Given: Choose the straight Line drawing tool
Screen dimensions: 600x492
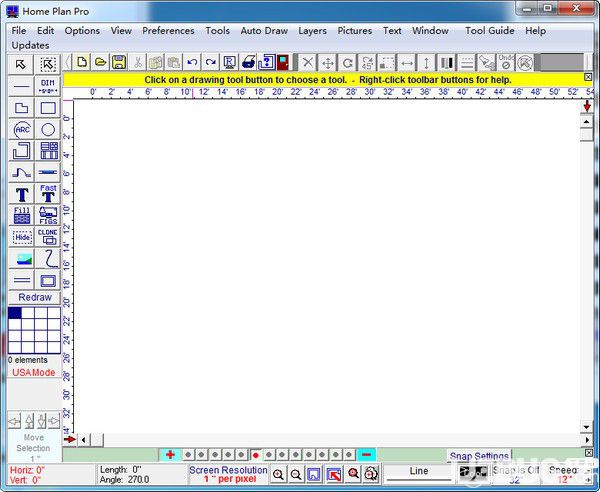Looking at the screenshot, I should tap(21, 86).
